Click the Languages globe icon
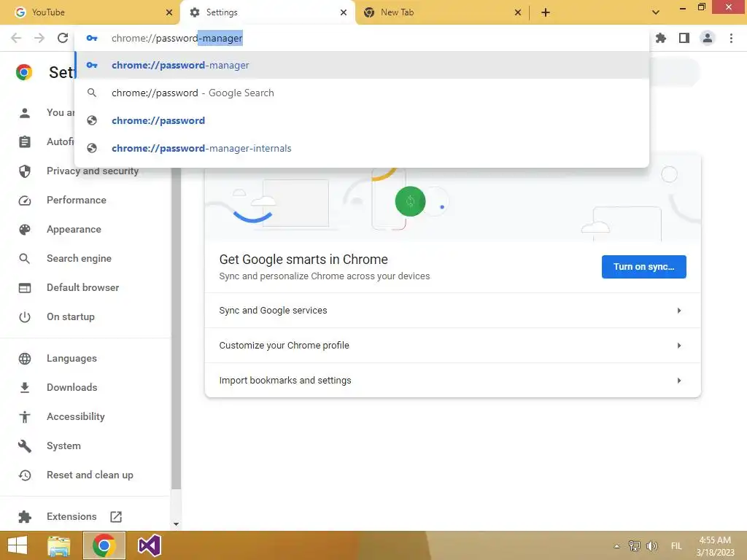This screenshot has height=560, width=747. click(x=25, y=359)
